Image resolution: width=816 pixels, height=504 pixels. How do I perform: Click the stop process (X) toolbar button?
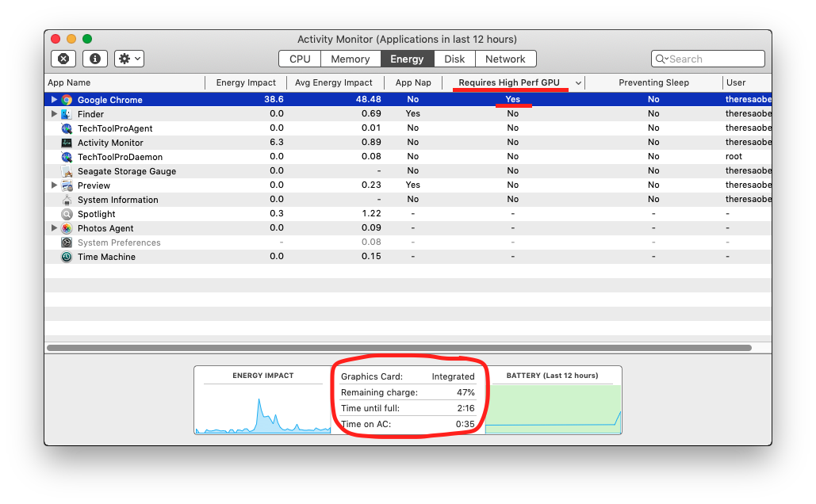[x=63, y=59]
